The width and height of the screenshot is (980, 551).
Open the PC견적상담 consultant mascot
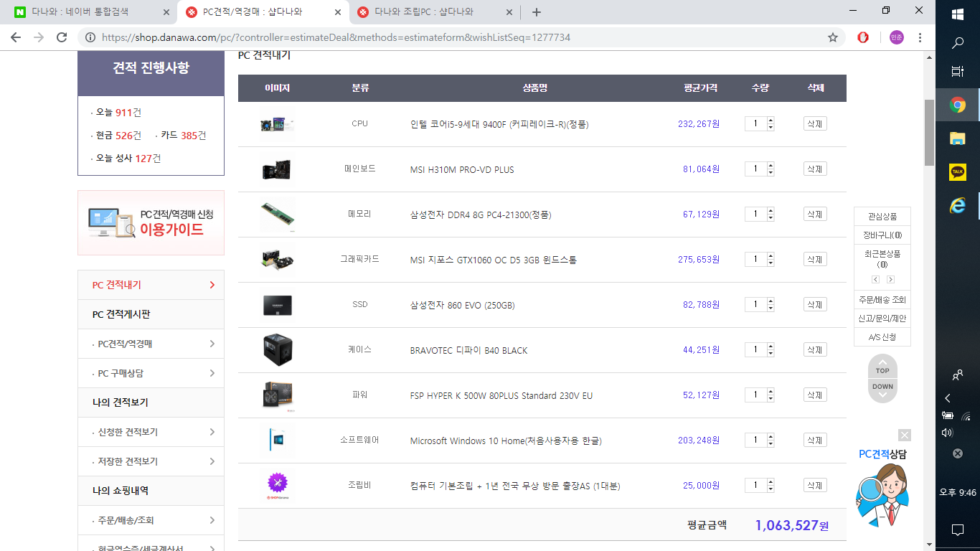point(883,495)
